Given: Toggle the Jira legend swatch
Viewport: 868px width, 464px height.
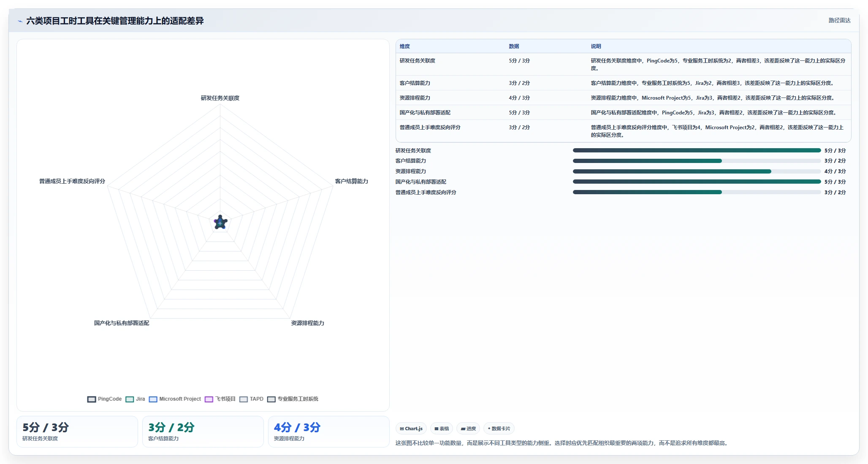Looking at the screenshot, I should coord(130,399).
